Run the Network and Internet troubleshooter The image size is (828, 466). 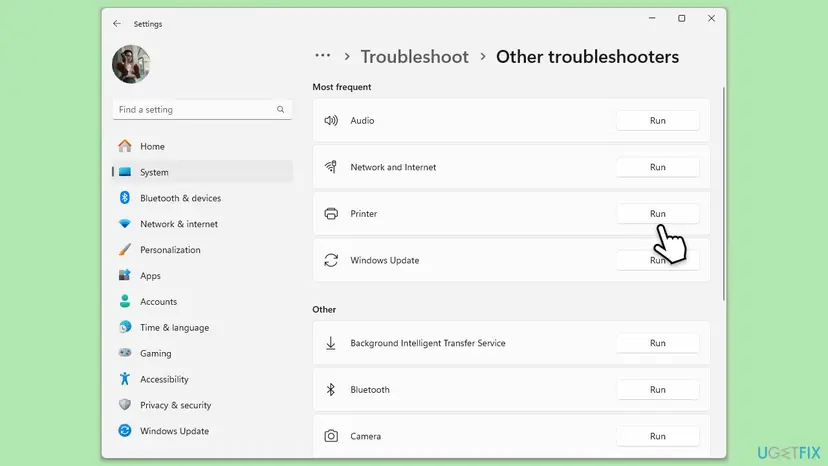pos(657,167)
